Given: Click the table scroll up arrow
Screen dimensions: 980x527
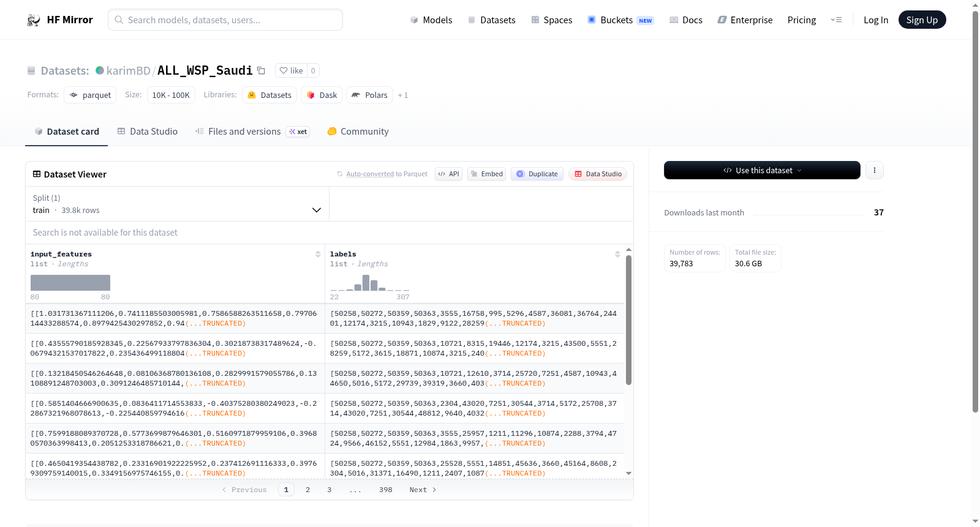Looking at the screenshot, I should pos(628,250).
